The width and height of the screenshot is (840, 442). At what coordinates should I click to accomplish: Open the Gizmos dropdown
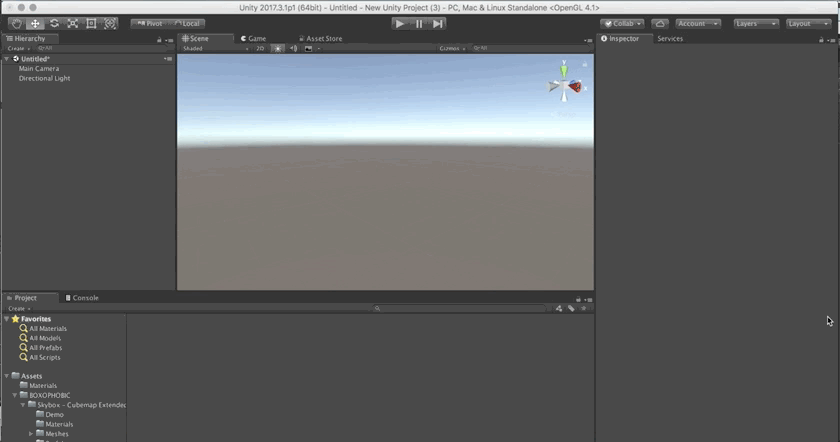tap(452, 48)
